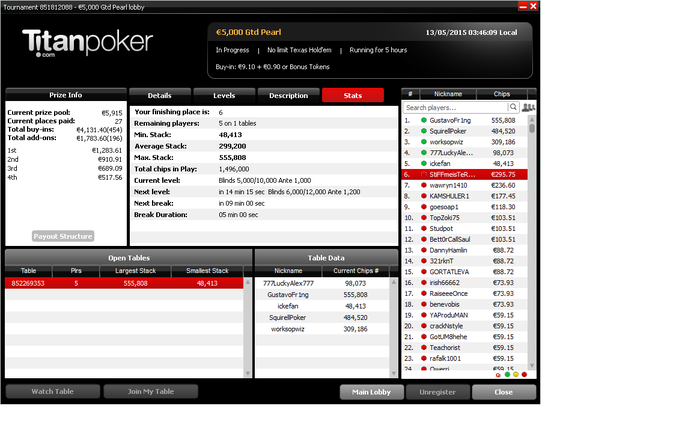Image resolution: width=700 pixels, height=445 pixels.
Task: Click the player list scrollbar up arrow
Action: pyautogui.click(x=532, y=120)
